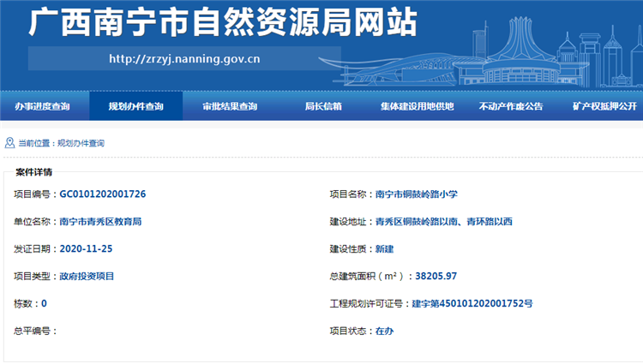Image resolution: width=643 pixels, height=364 pixels.
Task: Click the 案件详情 section heading
Action: click(x=33, y=172)
